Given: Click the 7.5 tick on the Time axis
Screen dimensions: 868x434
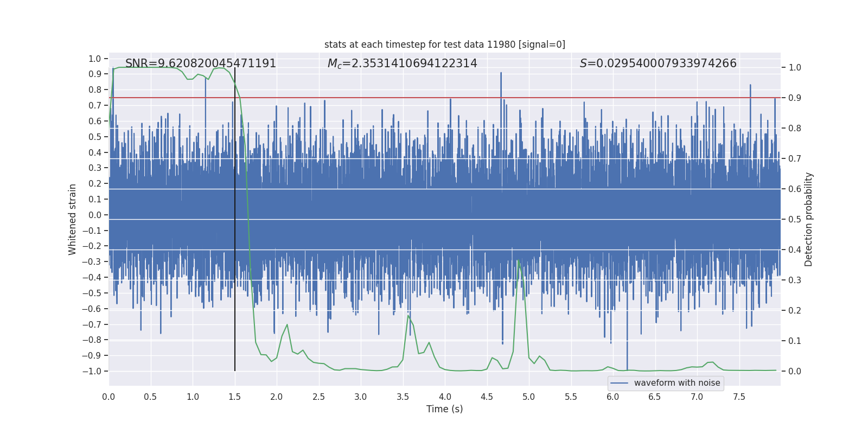Looking at the screenshot, I should (x=739, y=397).
